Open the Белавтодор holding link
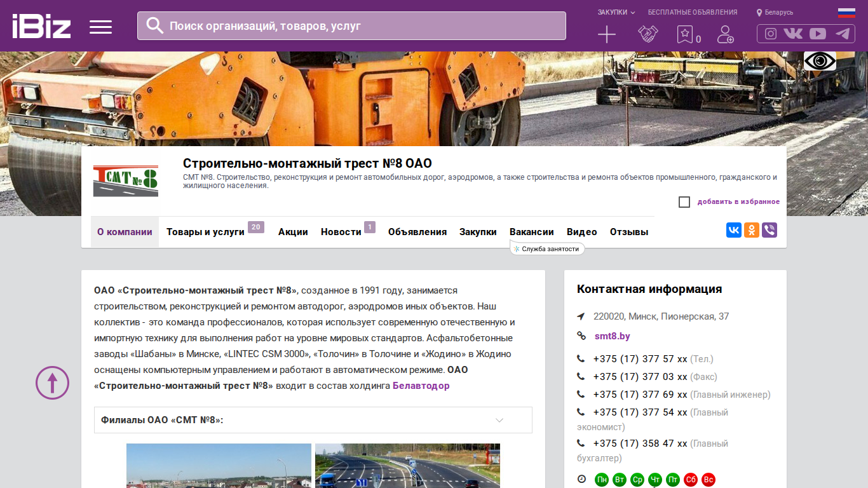The image size is (868, 488). 421,386
